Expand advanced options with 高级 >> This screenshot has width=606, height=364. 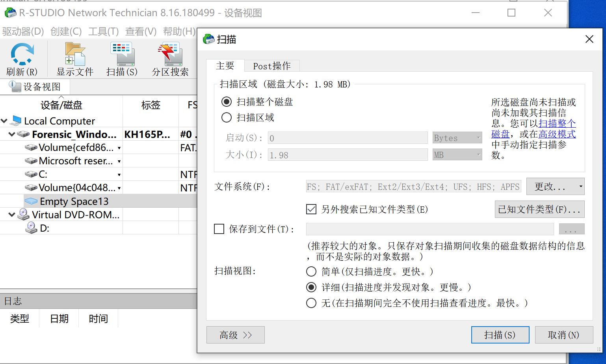[x=236, y=335]
